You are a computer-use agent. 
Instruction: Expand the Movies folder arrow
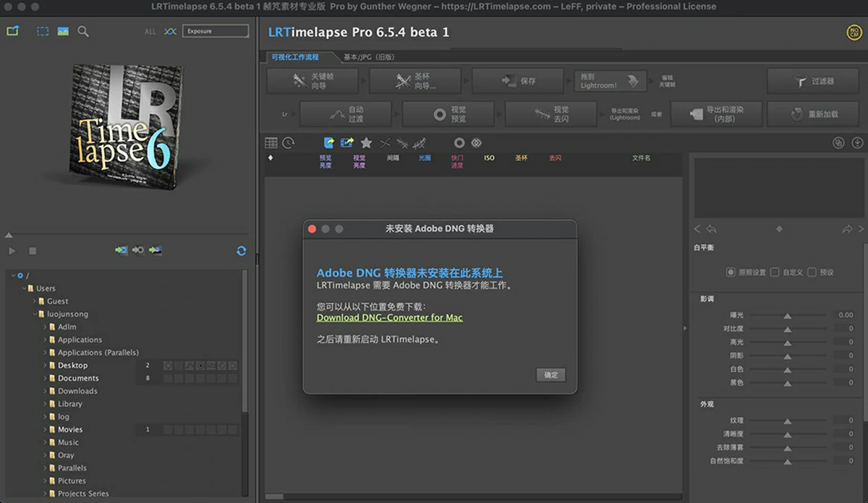click(45, 430)
